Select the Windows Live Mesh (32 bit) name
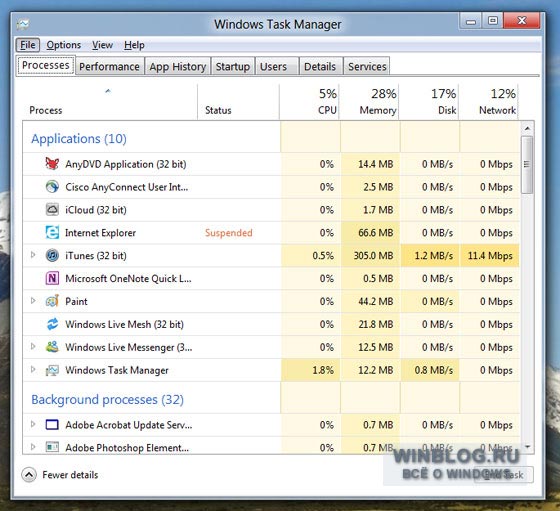The width and height of the screenshot is (560, 511). pos(124,324)
